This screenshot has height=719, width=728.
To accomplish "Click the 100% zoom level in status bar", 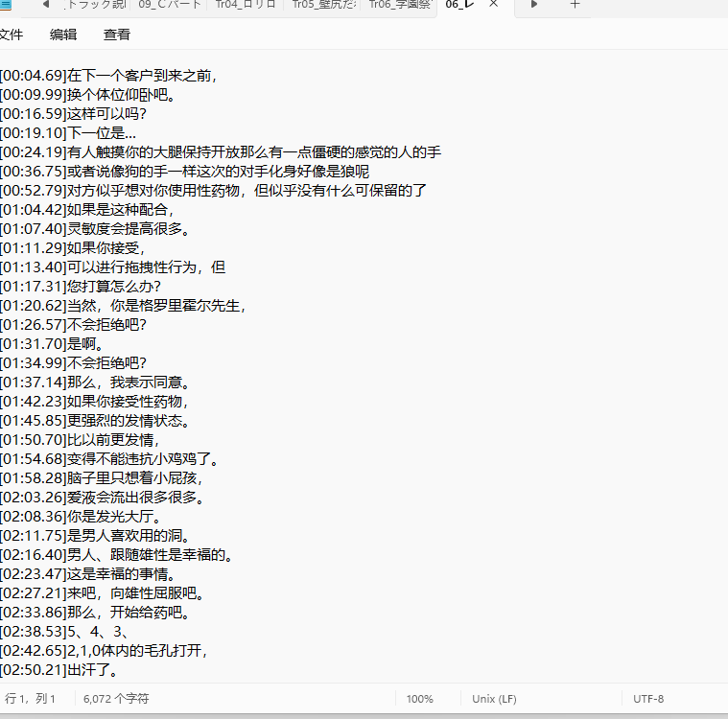I will pos(419,699).
